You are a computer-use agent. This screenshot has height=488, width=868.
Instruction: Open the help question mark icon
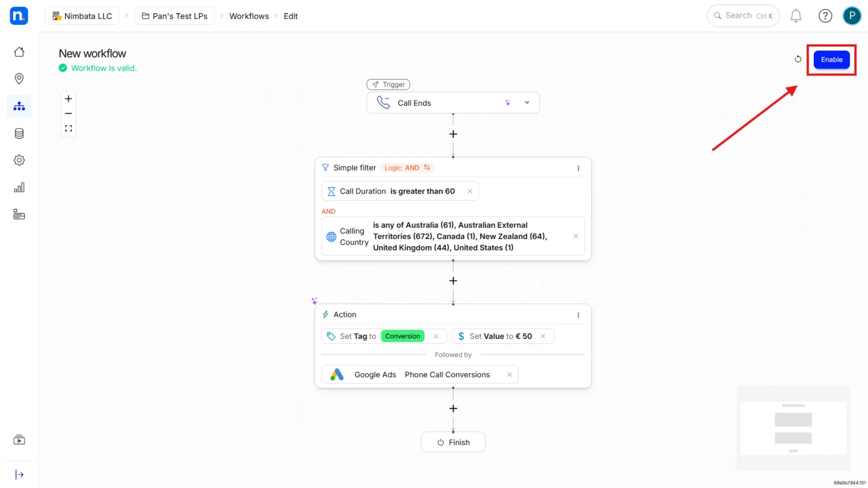click(x=825, y=16)
